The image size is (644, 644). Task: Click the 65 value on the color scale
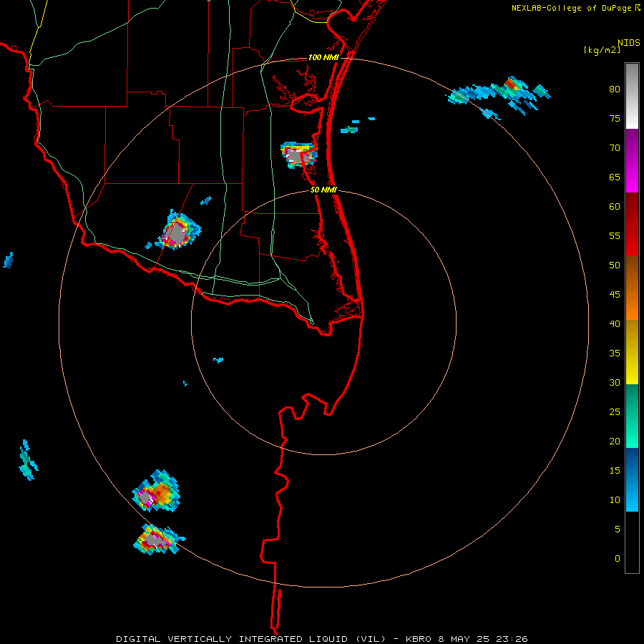(x=615, y=177)
